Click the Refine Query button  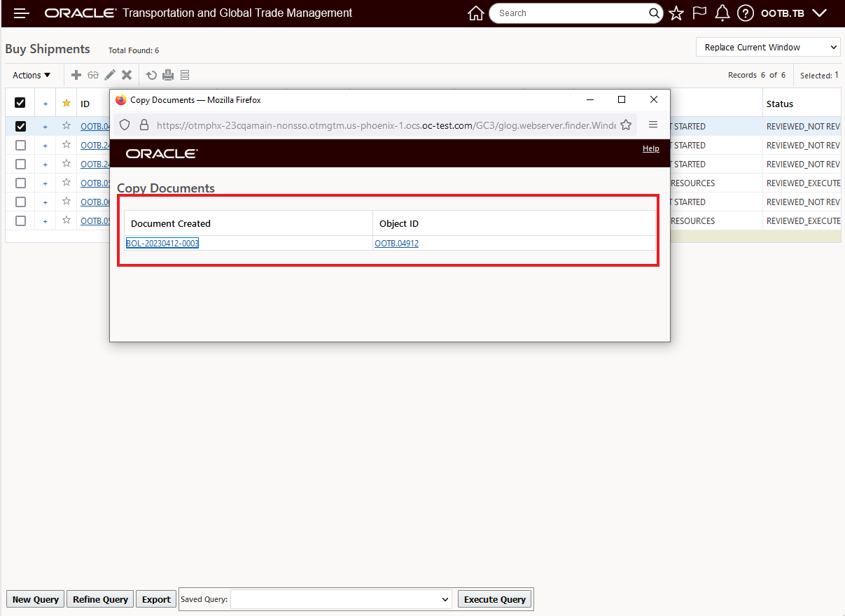point(101,599)
